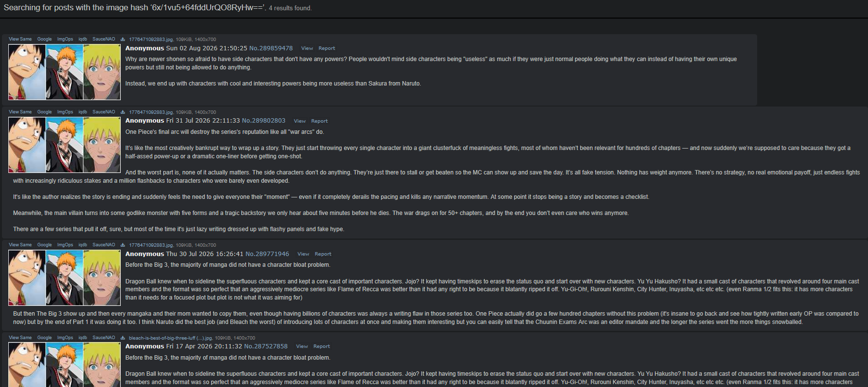Open thumbnail of post dated 31 Jul 2026

point(65,145)
